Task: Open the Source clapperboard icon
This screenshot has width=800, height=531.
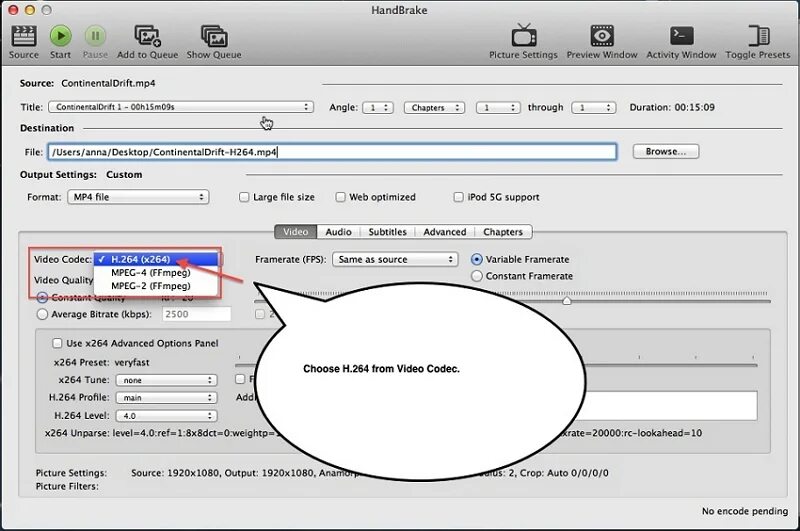Action: coord(23,37)
